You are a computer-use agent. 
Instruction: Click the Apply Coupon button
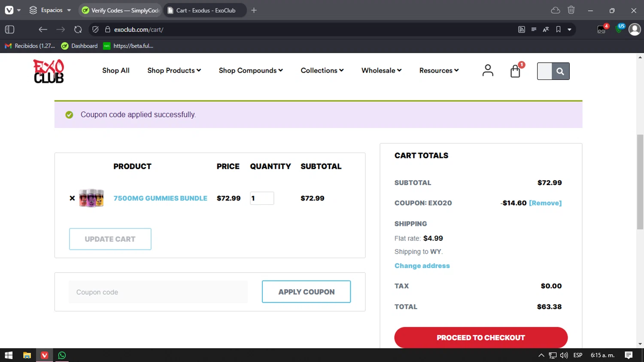[306, 292]
